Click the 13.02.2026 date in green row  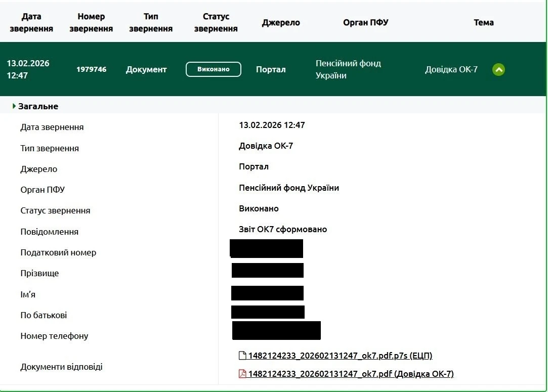28,64
